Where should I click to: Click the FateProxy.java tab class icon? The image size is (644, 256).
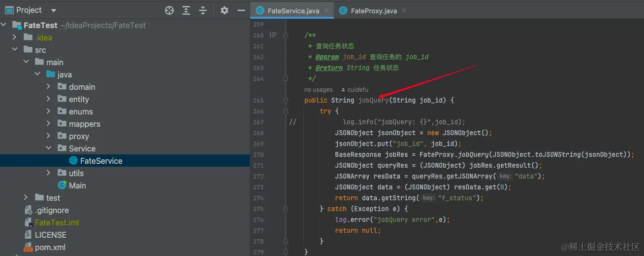coord(343,11)
